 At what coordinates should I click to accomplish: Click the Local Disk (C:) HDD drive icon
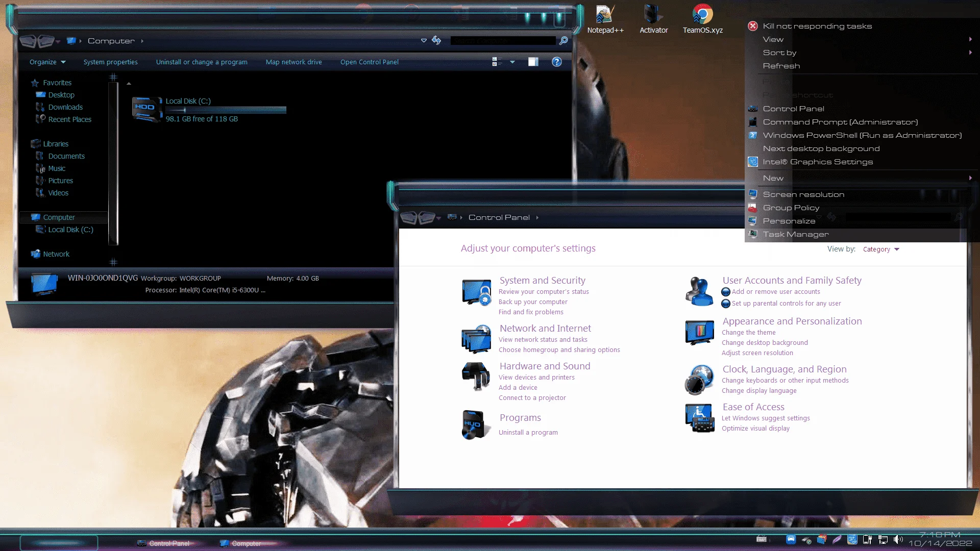click(146, 109)
